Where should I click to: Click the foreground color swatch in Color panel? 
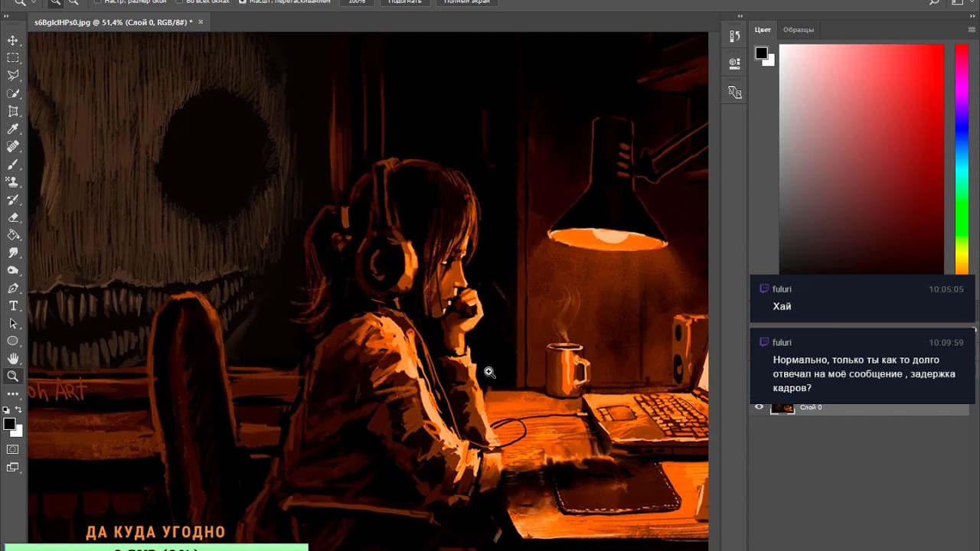point(761,53)
